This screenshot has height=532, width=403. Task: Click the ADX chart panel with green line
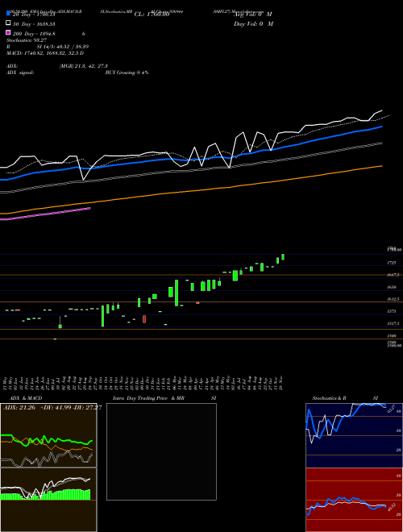click(48, 435)
